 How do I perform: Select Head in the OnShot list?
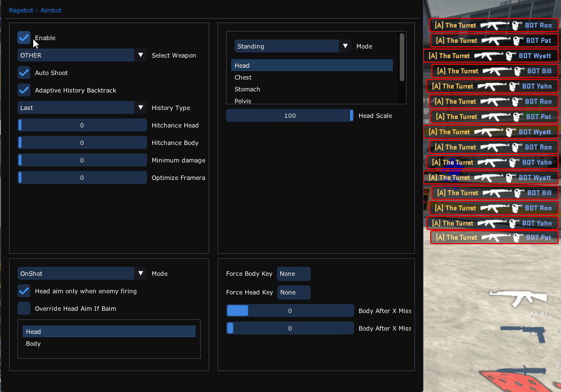click(109, 332)
